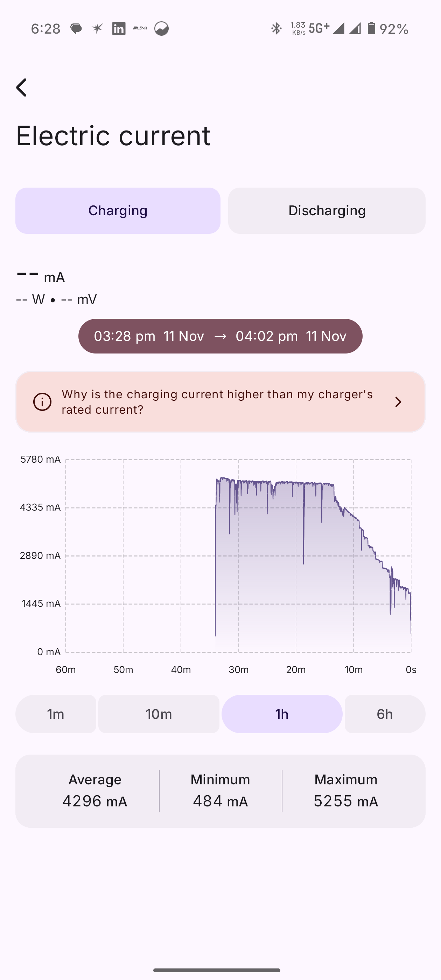Tap the round notification icon beside LinkedIn
Screen dimensions: 441x980
(161, 29)
